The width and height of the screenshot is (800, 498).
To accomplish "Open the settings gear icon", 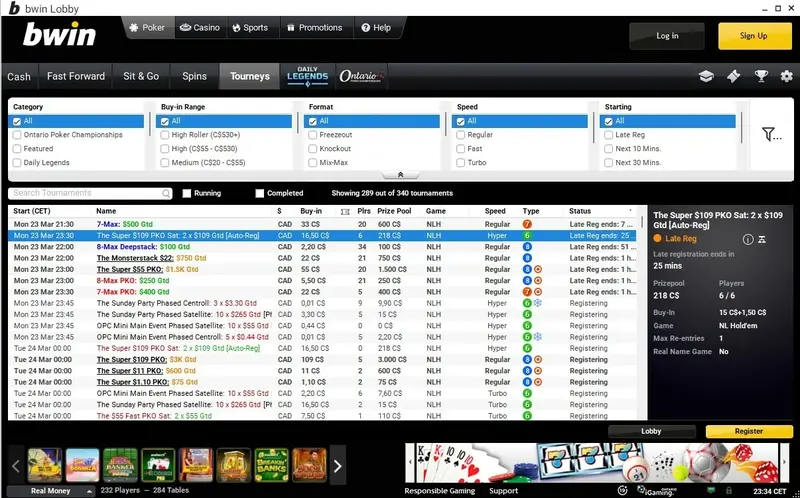I will coord(787,77).
